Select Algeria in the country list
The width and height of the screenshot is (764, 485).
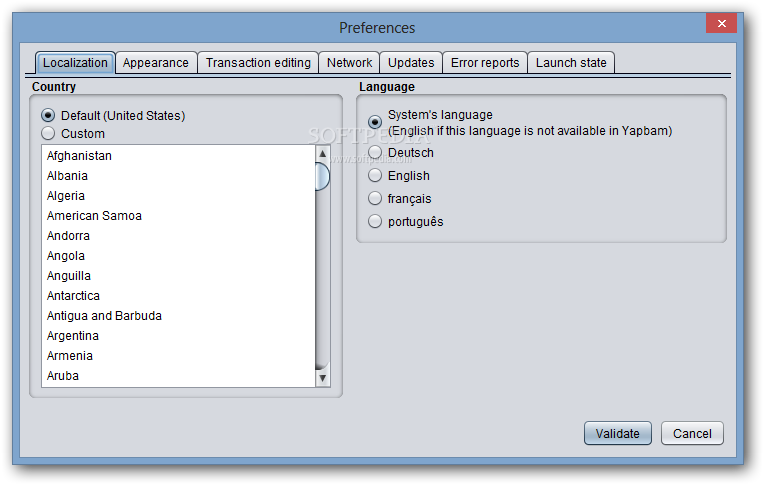point(179,195)
